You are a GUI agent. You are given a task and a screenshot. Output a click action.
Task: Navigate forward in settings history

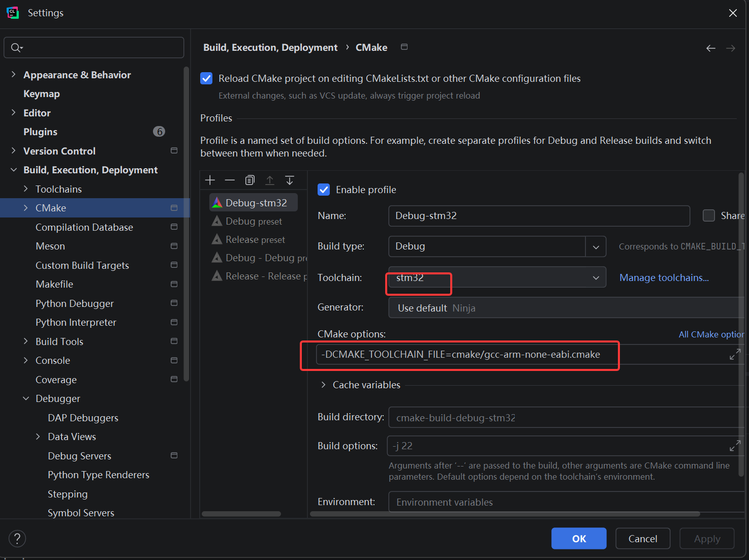[x=731, y=48]
